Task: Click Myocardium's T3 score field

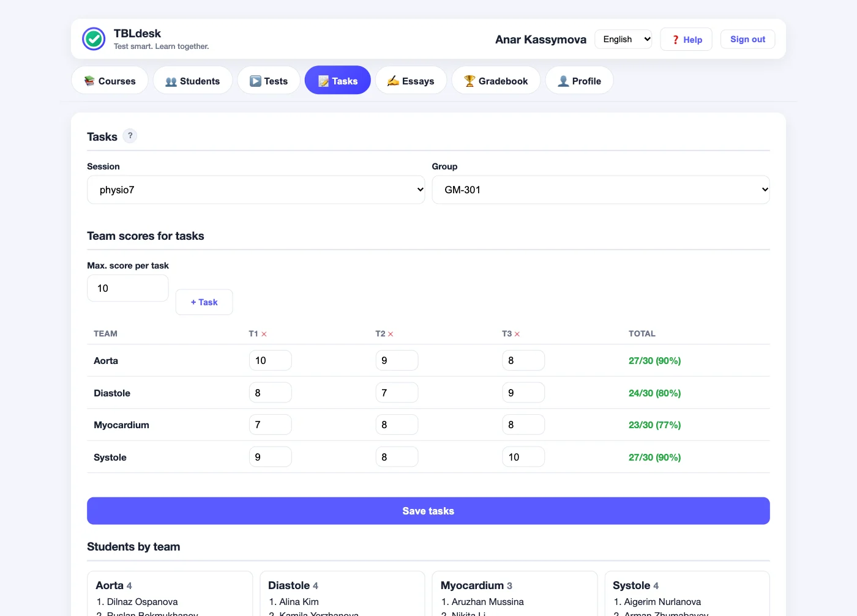Action: [524, 425]
